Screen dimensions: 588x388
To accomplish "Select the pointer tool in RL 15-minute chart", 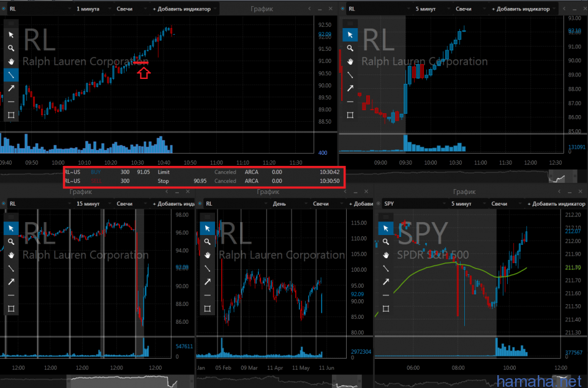I will [x=11, y=228].
